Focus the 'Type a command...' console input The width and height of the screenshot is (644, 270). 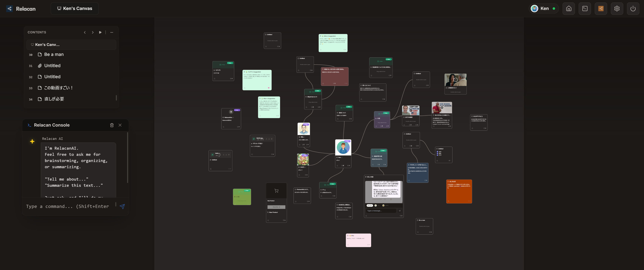[x=68, y=206]
